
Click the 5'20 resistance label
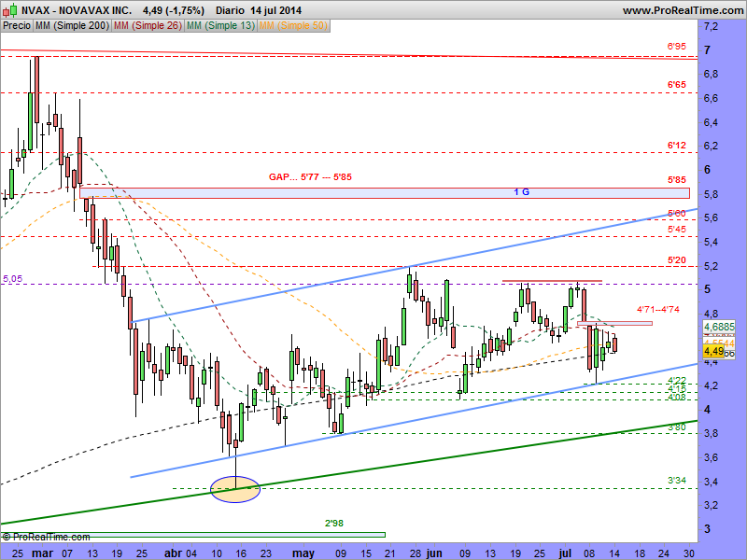[676, 260]
